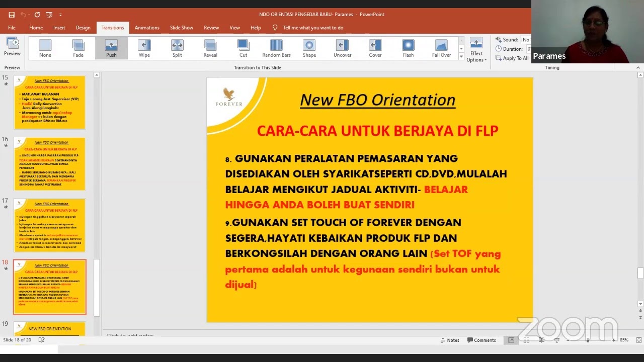Switch to the Insert ribbon tab
The width and height of the screenshot is (644, 362).
59,28
